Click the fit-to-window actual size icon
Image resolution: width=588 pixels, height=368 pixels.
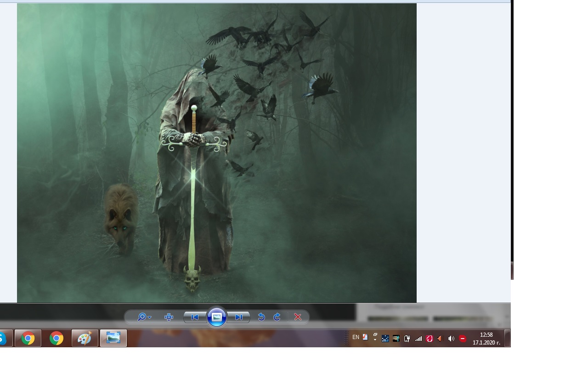(169, 317)
